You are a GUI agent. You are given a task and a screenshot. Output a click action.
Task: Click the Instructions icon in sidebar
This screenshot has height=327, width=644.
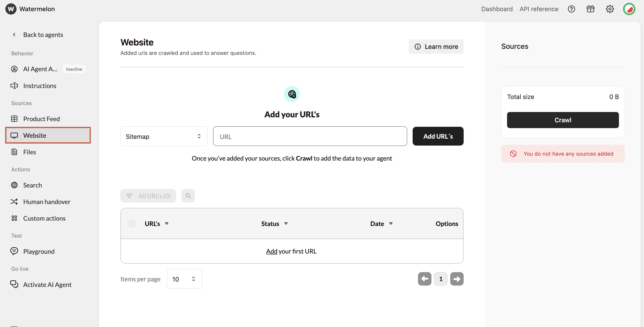tap(14, 86)
